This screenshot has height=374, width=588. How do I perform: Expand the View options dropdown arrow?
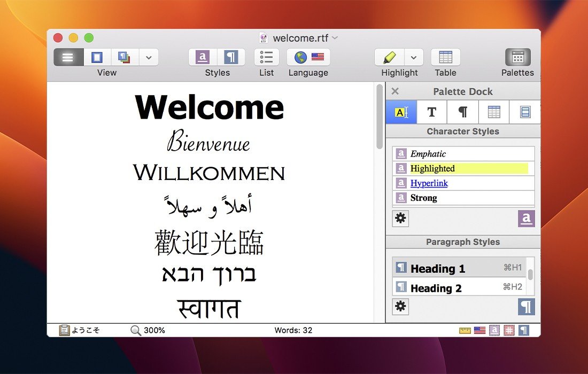click(x=149, y=57)
